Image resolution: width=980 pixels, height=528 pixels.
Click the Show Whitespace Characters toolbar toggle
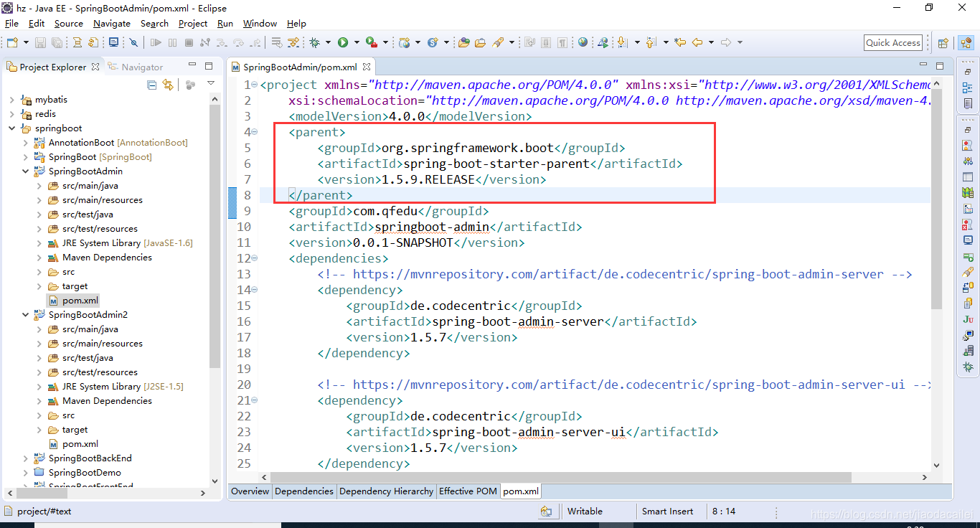pyautogui.click(x=562, y=42)
